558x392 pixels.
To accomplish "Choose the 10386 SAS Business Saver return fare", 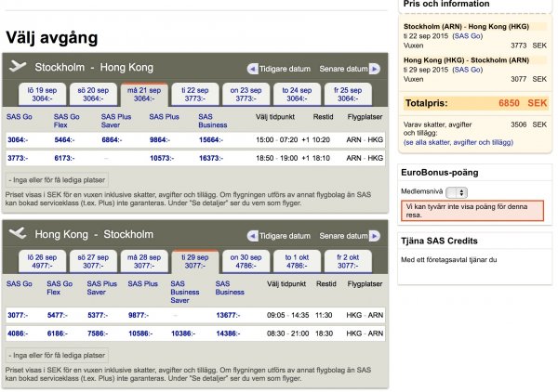I will pos(186,332).
